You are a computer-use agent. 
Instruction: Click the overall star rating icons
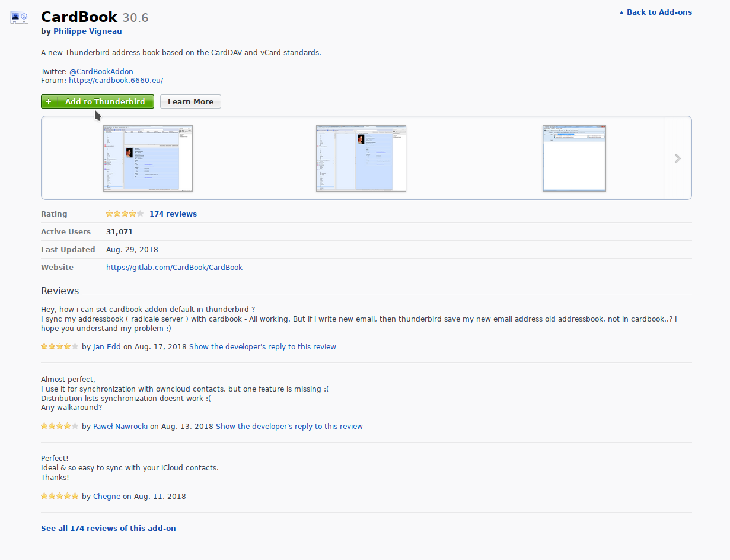(125, 214)
